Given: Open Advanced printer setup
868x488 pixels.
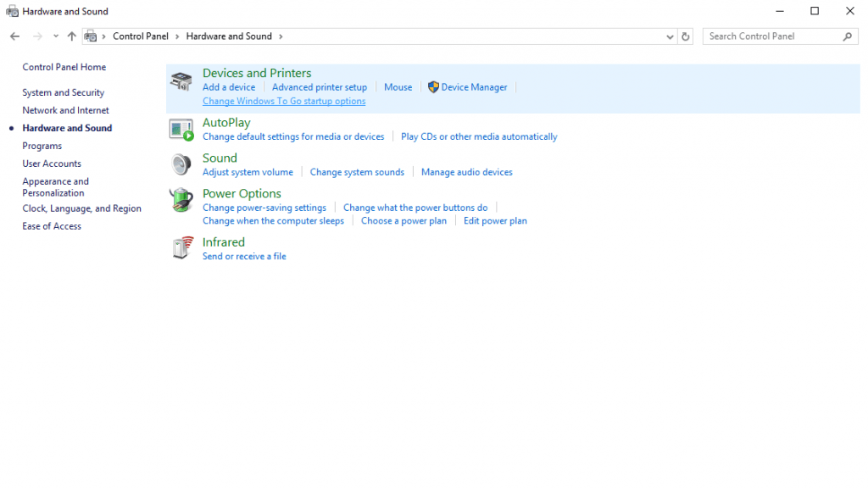Looking at the screenshot, I should pyautogui.click(x=320, y=87).
